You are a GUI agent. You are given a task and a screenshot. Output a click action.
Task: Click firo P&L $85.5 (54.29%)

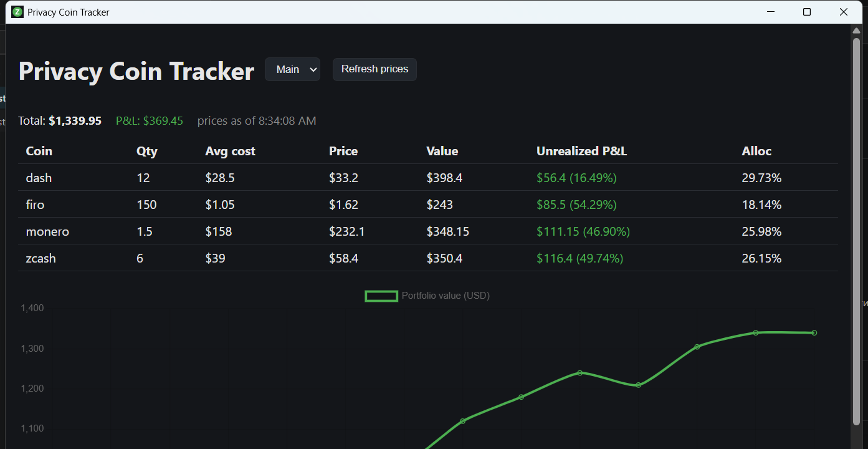point(576,205)
